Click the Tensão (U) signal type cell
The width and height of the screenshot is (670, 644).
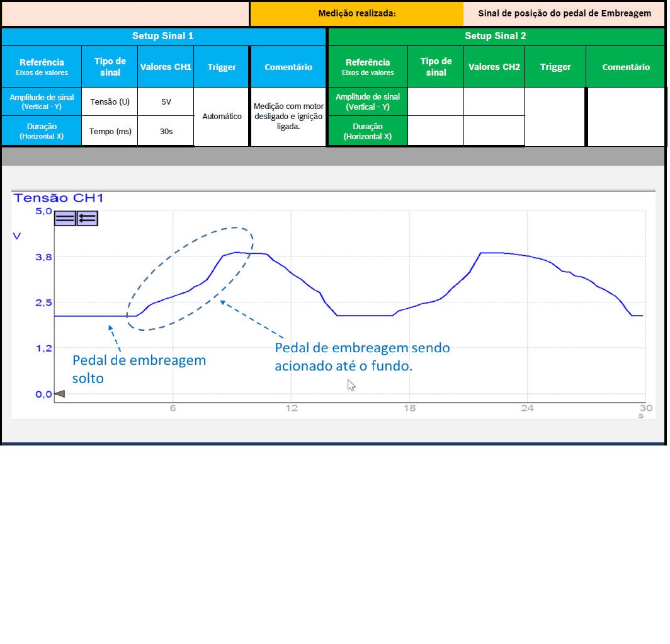110,101
